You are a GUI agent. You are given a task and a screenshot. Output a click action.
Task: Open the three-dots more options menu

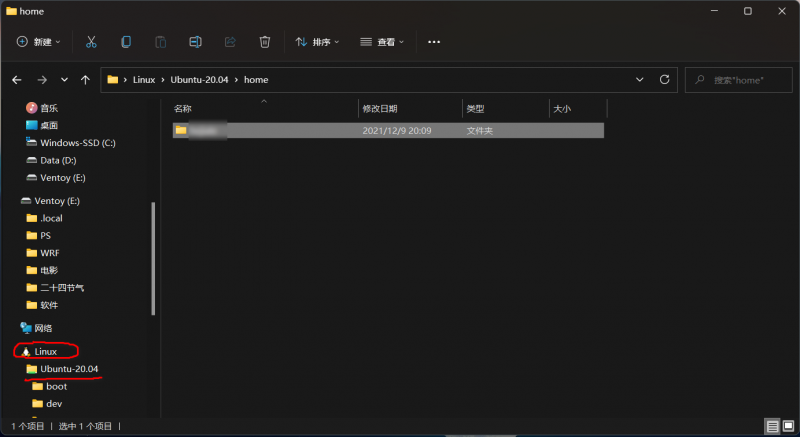coord(434,42)
